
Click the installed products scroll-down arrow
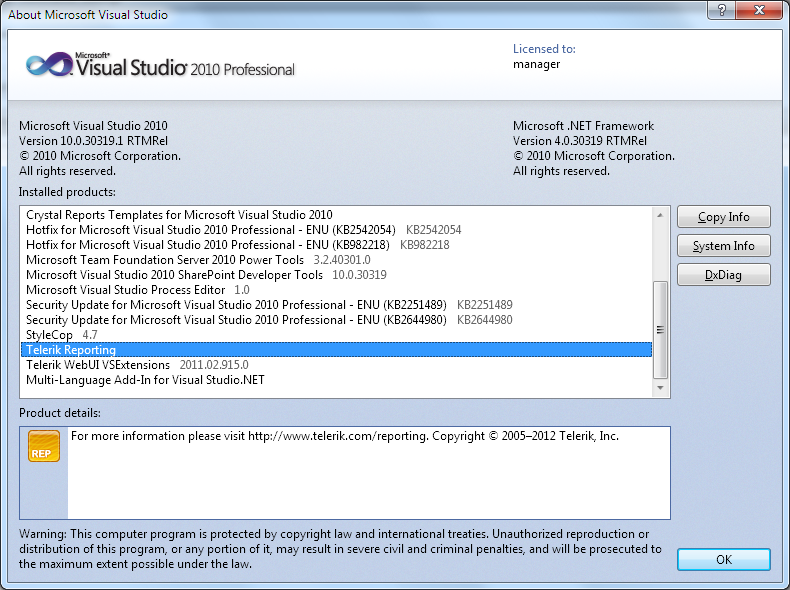click(x=660, y=387)
